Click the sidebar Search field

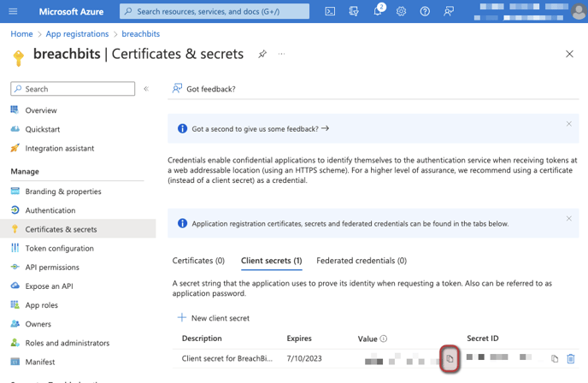[x=73, y=89]
